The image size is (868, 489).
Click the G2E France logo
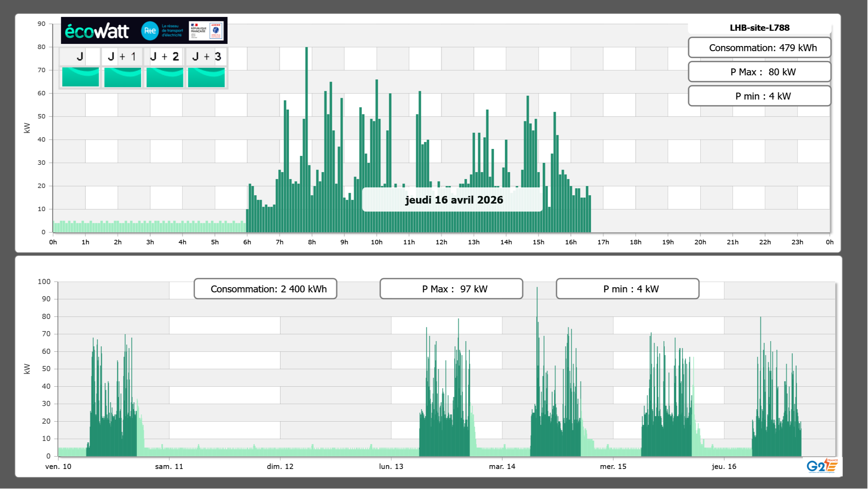tap(822, 466)
